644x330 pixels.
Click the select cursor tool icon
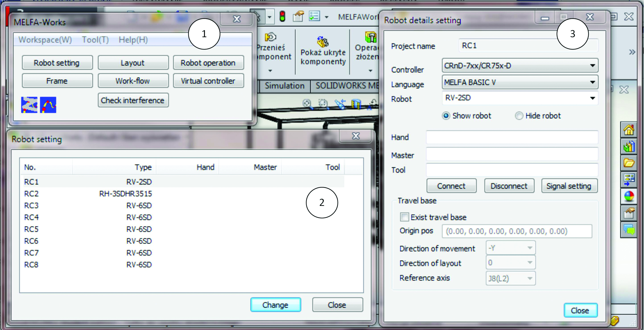[x=258, y=16]
